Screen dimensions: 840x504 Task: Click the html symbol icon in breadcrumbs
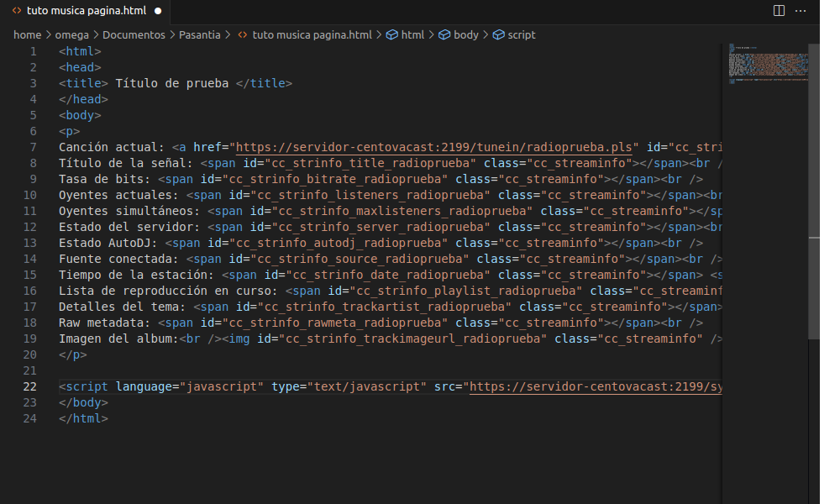(x=391, y=35)
